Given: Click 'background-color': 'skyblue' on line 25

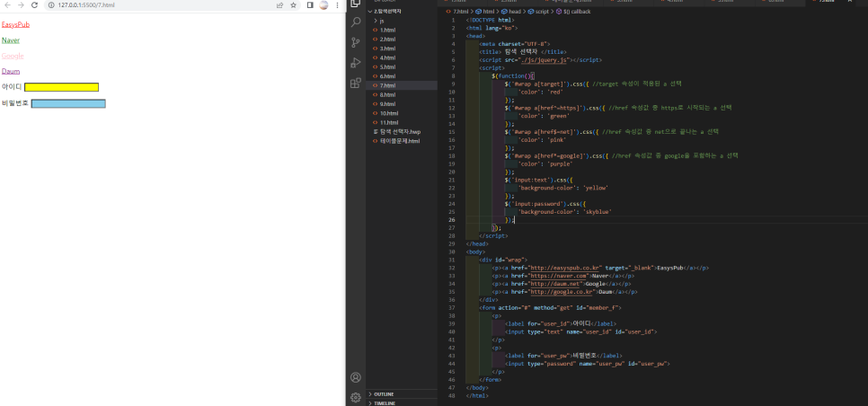Looking at the screenshot, I should coord(566,212).
